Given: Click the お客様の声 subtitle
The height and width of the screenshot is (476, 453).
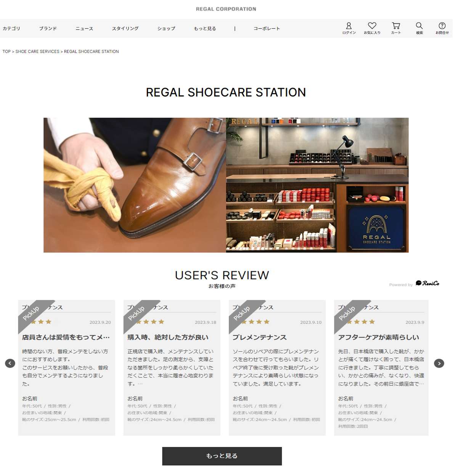Looking at the screenshot, I should (222, 286).
